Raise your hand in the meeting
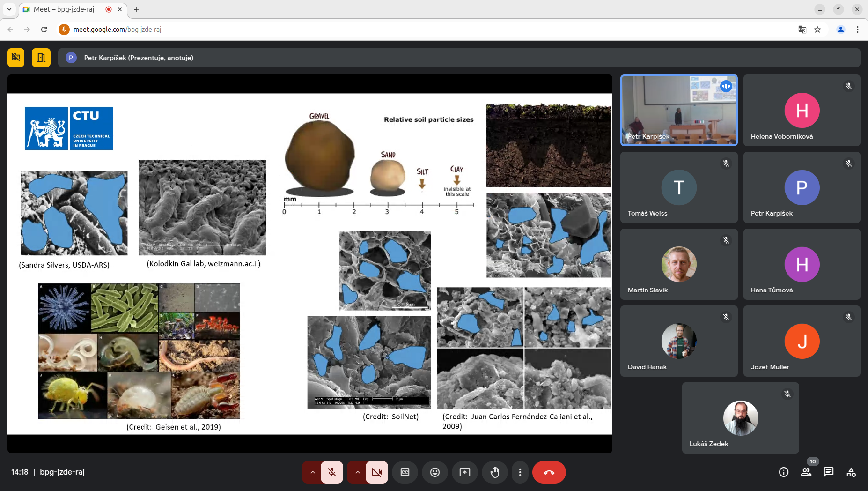 494,472
